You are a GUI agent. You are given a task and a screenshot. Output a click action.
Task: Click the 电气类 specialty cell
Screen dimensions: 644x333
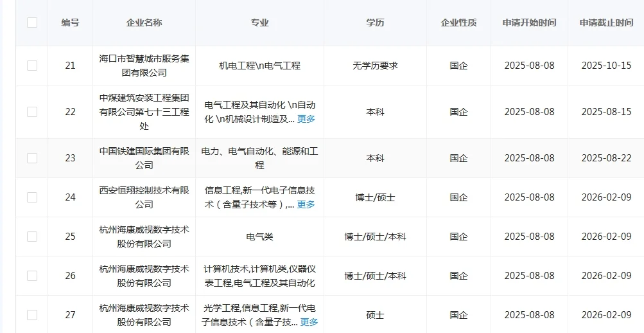tap(259, 237)
